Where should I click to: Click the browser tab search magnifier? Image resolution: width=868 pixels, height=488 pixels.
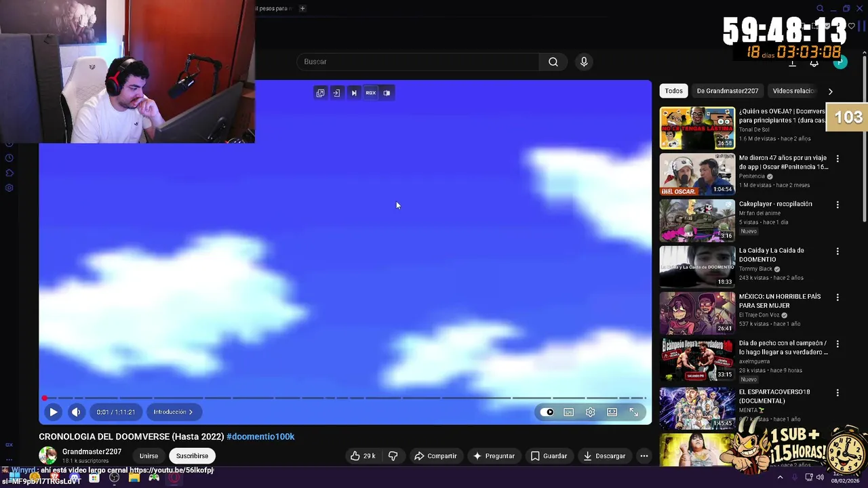[820, 8]
